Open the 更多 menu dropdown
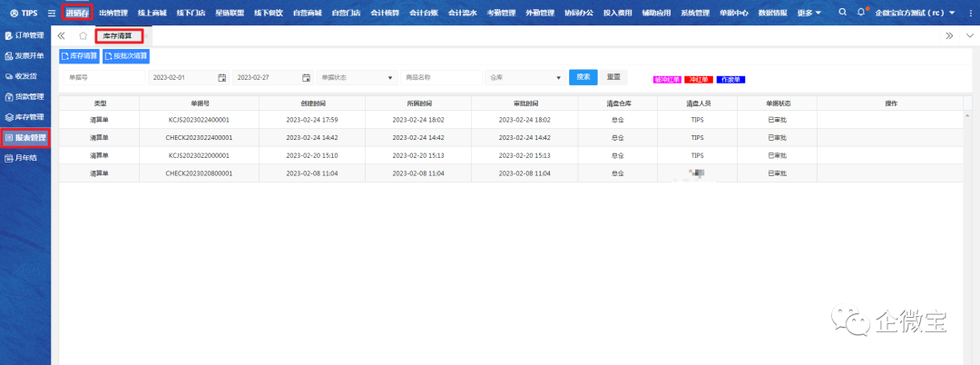 pos(808,13)
